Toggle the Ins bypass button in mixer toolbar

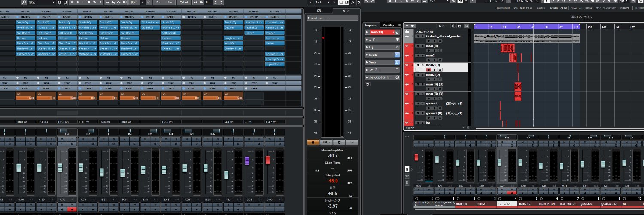[x=107, y=3]
